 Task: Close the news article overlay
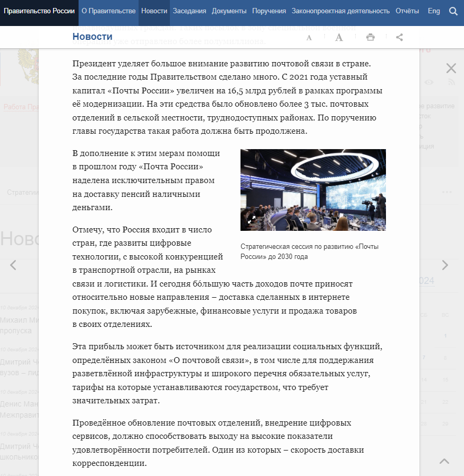coord(451,68)
